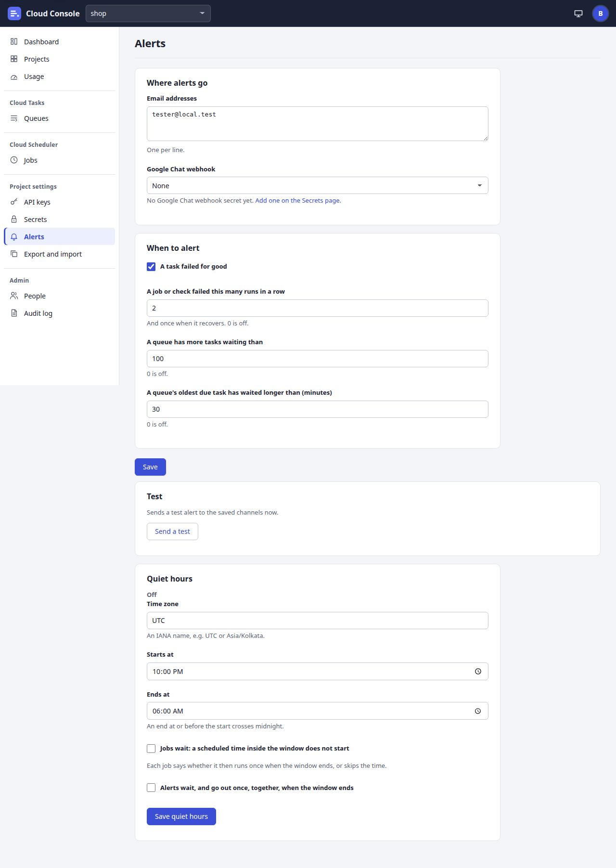
Task: Open time picker clock in Starts at
Action: (478, 672)
